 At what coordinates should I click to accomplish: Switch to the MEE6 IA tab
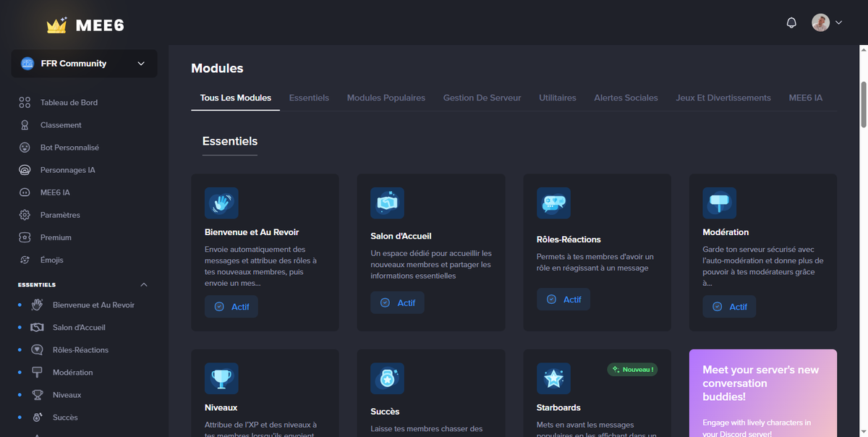pos(806,98)
